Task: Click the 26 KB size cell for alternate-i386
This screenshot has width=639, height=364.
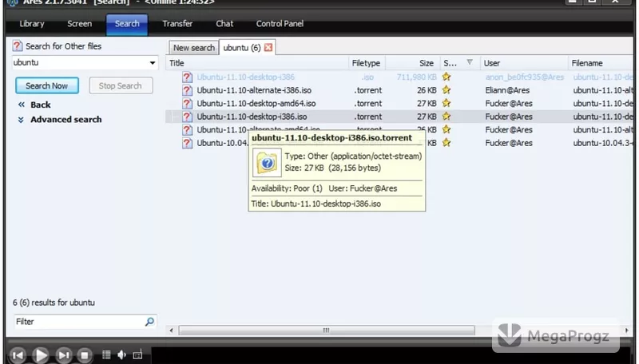Action: point(427,90)
